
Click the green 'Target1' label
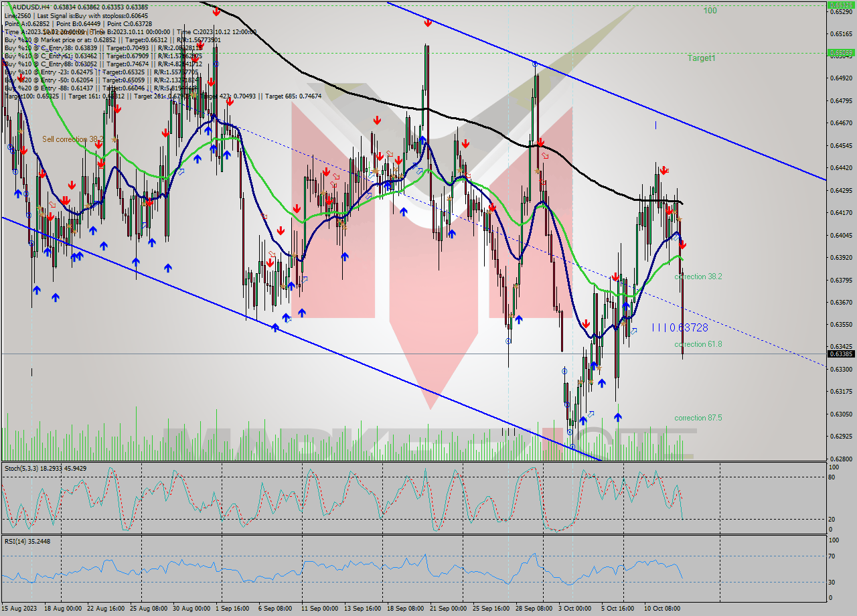701,58
